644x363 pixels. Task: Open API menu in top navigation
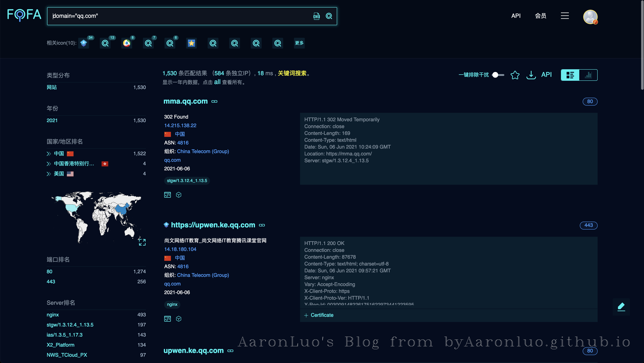click(x=515, y=16)
